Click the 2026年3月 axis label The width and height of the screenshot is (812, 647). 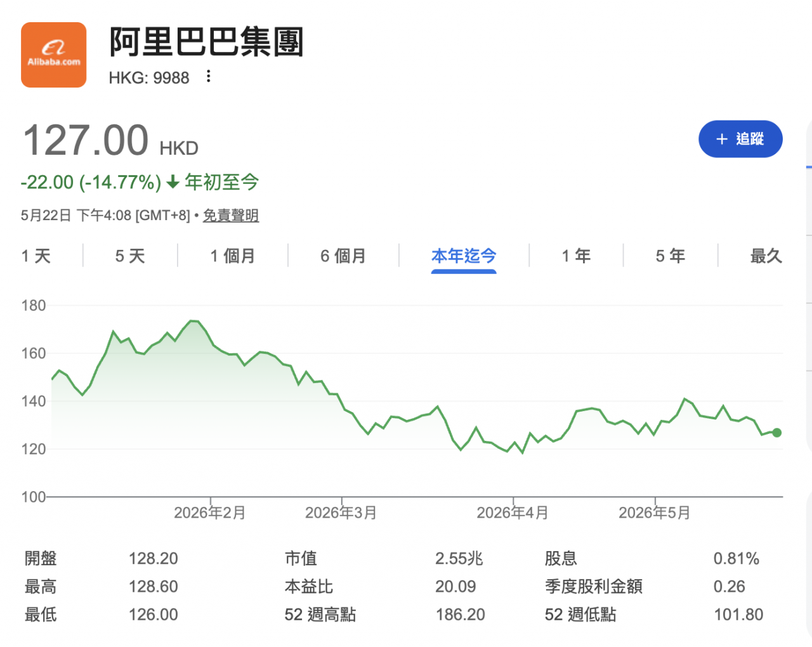coord(341,513)
